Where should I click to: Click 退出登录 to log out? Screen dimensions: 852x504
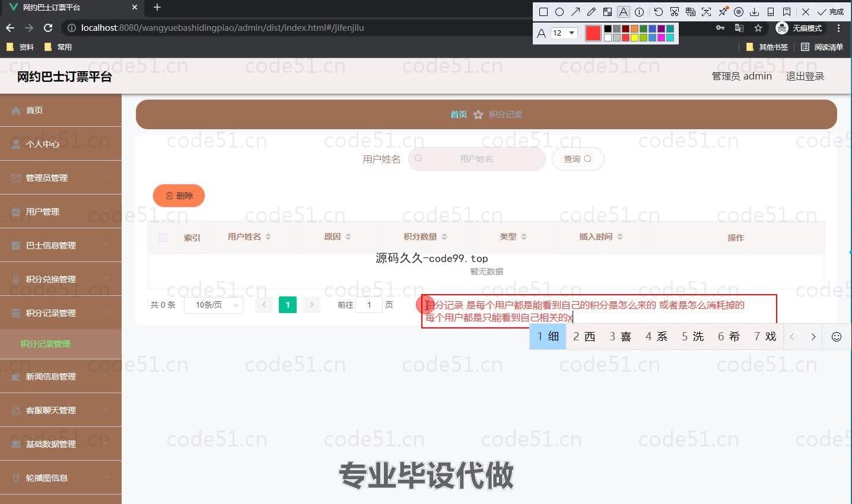tap(805, 76)
